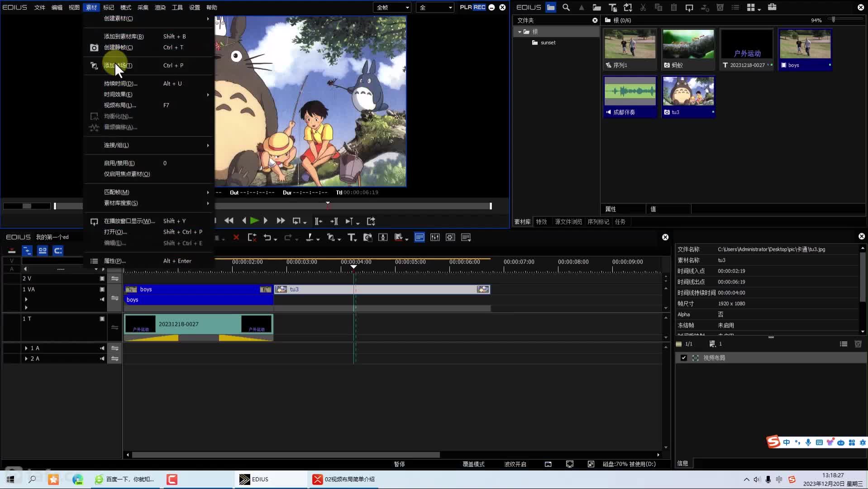The image size is (868, 489).
Task: Step forward one frame
Action: [x=266, y=221]
